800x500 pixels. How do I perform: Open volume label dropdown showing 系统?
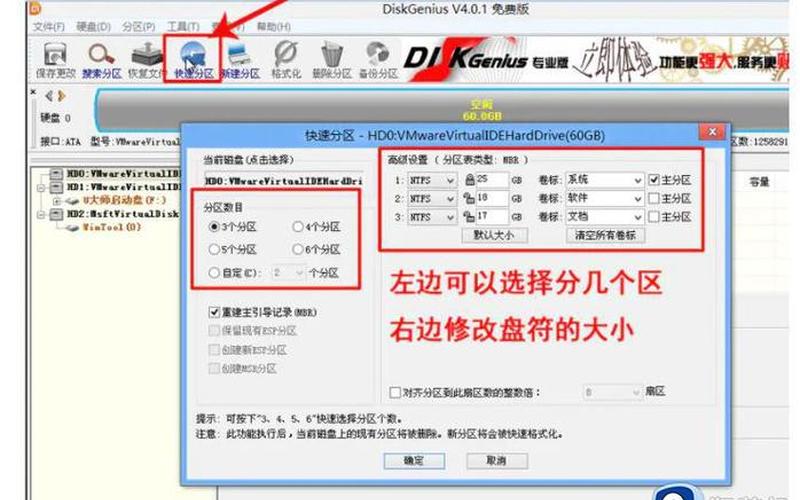[604, 180]
